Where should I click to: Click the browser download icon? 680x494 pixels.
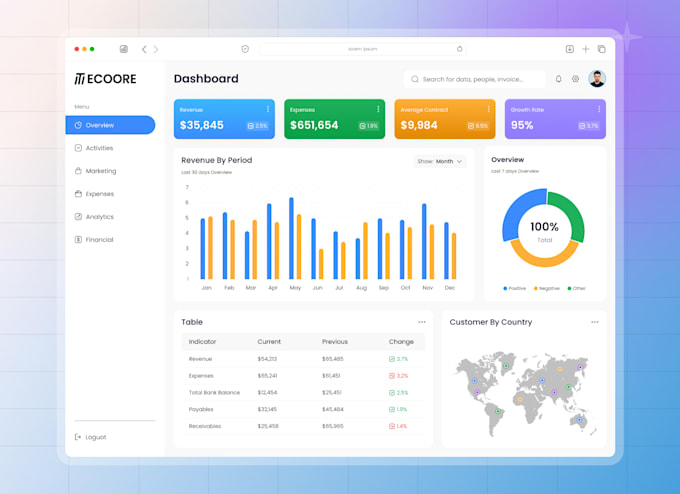570,49
